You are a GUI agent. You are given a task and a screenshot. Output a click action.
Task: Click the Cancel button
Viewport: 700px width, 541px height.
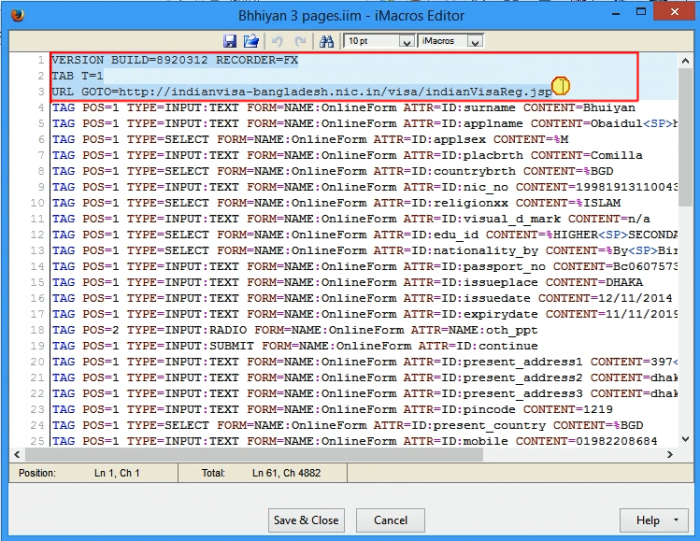tap(390, 520)
